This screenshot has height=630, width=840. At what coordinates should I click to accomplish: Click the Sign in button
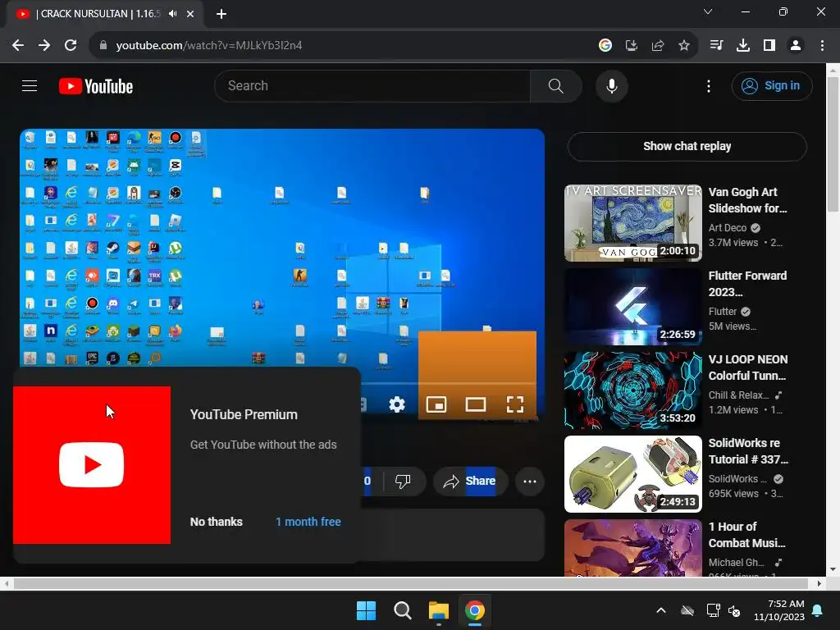tap(771, 85)
